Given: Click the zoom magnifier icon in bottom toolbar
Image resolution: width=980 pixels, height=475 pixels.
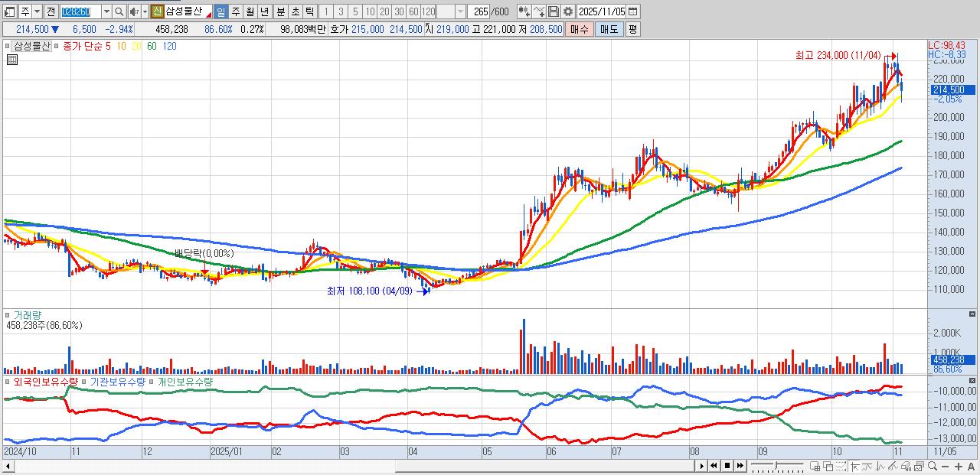Looking at the screenshot, I should [x=933, y=466].
